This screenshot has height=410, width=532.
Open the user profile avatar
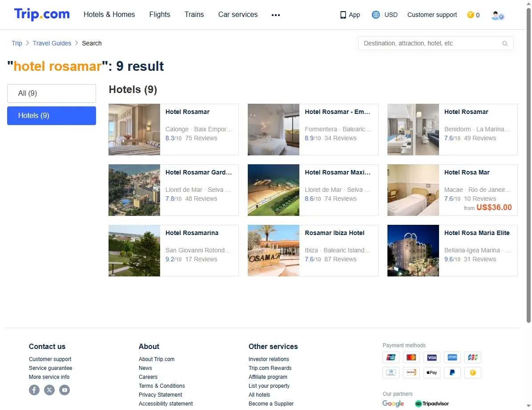497,15
